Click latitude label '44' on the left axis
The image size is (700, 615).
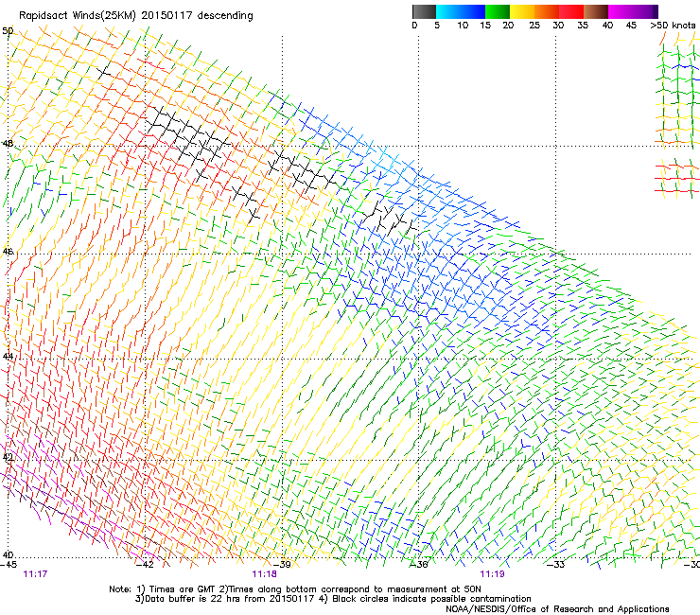click(8, 357)
